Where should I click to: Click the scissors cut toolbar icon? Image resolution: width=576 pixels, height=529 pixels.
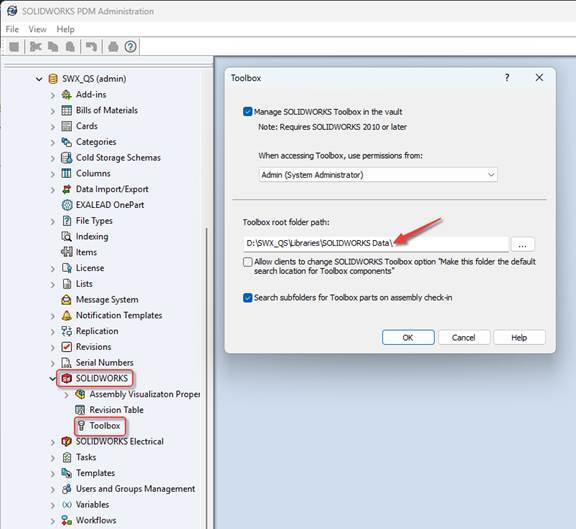coord(36,47)
